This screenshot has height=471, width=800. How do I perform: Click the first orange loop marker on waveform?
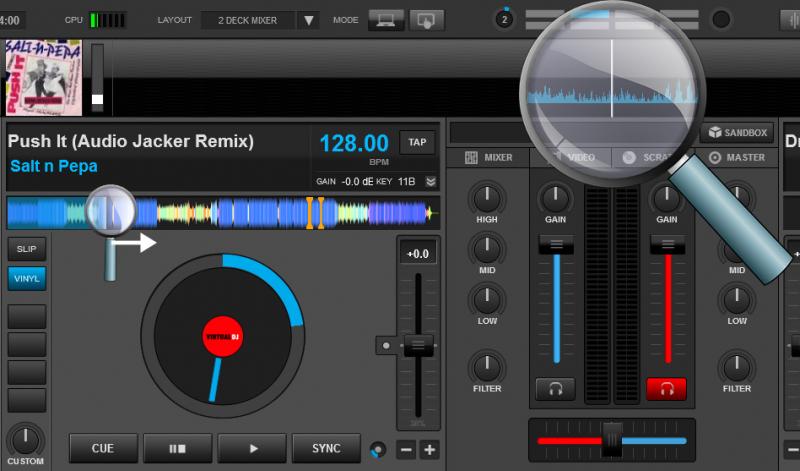(309, 213)
